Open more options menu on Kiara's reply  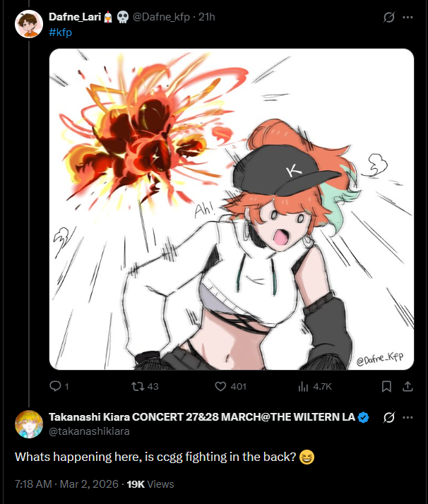(408, 418)
